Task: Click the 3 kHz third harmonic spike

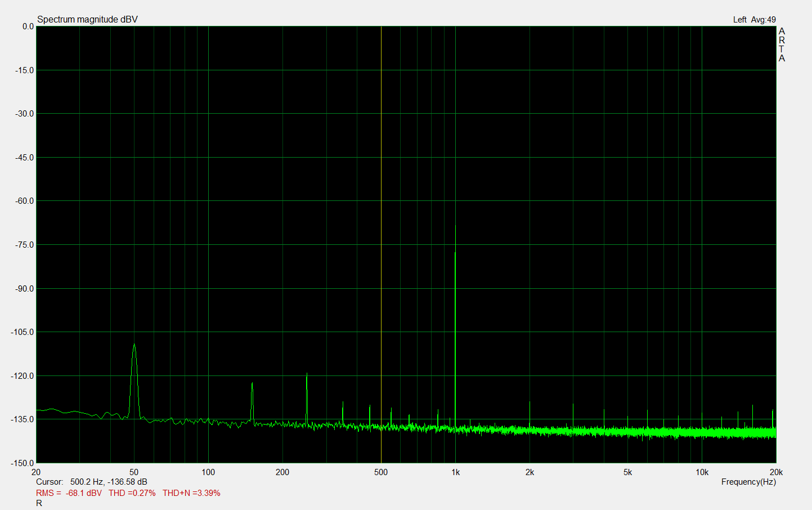Action: [573, 417]
